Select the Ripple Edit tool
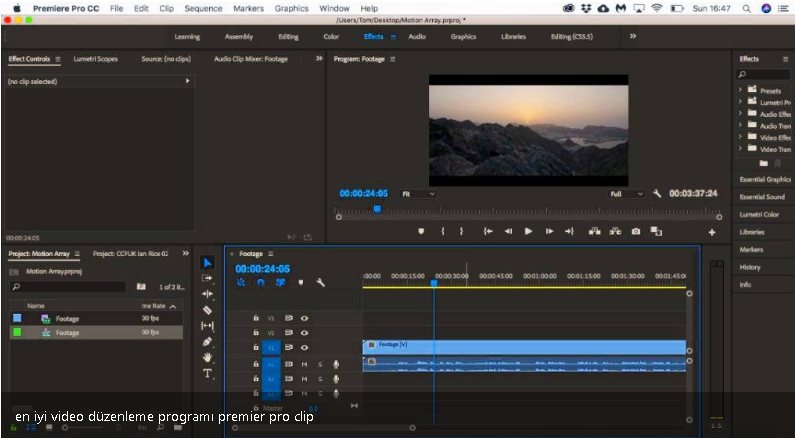The image size is (796, 438). coord(207,294)
